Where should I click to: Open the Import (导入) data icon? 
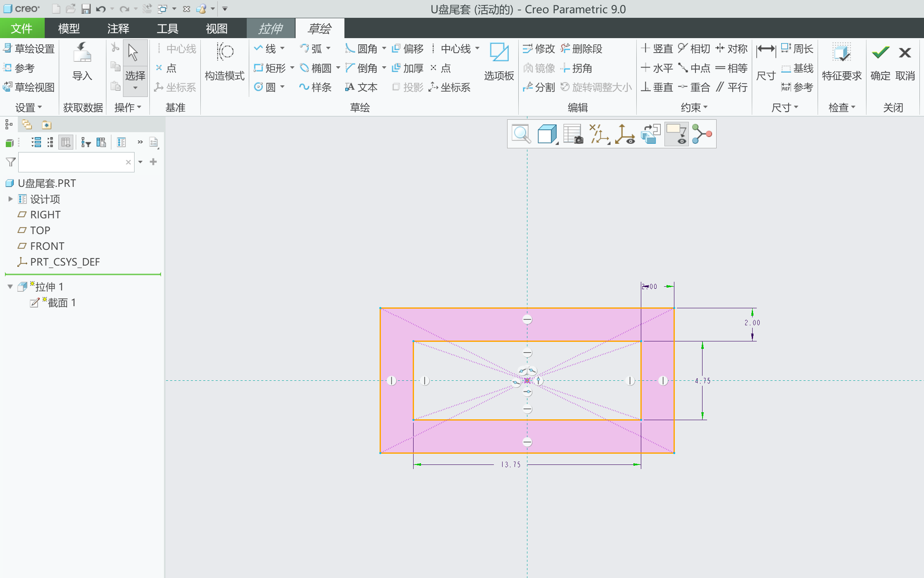click(x=82, y=53)
